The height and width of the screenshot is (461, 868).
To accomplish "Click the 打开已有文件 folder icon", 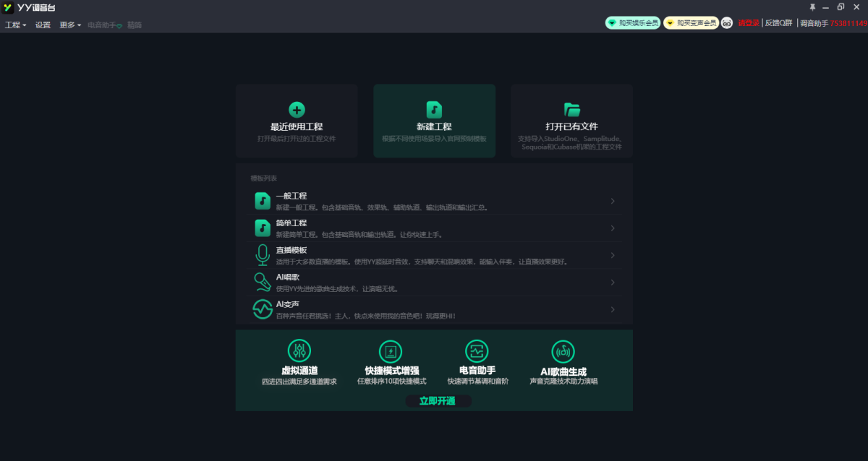I will pyautogui.click(x=572, y=110).
